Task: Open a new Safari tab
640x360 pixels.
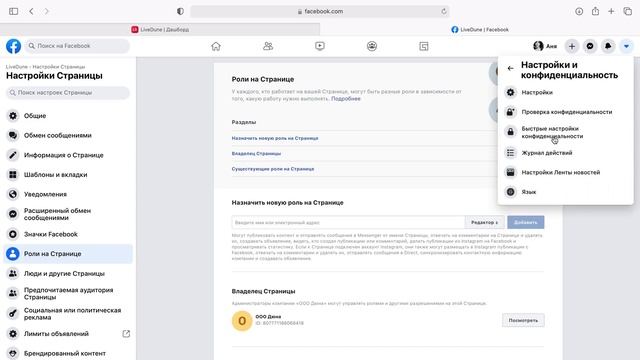Action: tap(611, 11)
